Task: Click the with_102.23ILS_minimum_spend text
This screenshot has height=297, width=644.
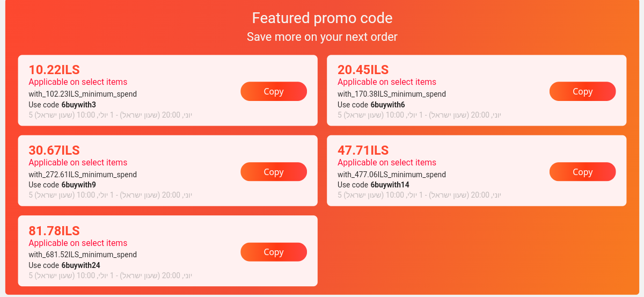Action: (83, 94)
